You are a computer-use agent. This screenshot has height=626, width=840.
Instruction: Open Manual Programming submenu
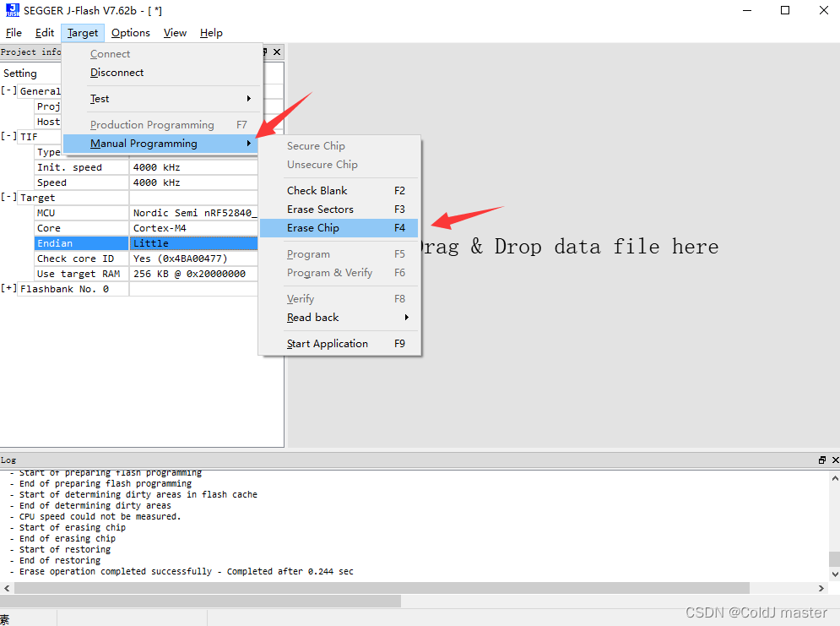point(160,144)
